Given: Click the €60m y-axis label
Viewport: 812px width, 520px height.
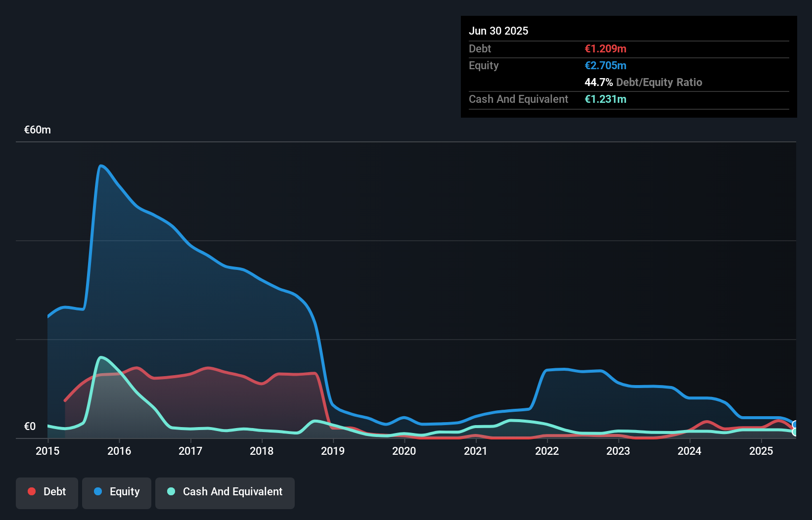Looking at the screenshot, I should click(38, 130).
